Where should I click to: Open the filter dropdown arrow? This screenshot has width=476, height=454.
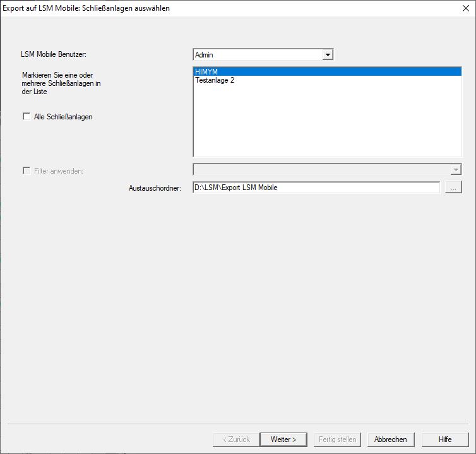[456, 170]
